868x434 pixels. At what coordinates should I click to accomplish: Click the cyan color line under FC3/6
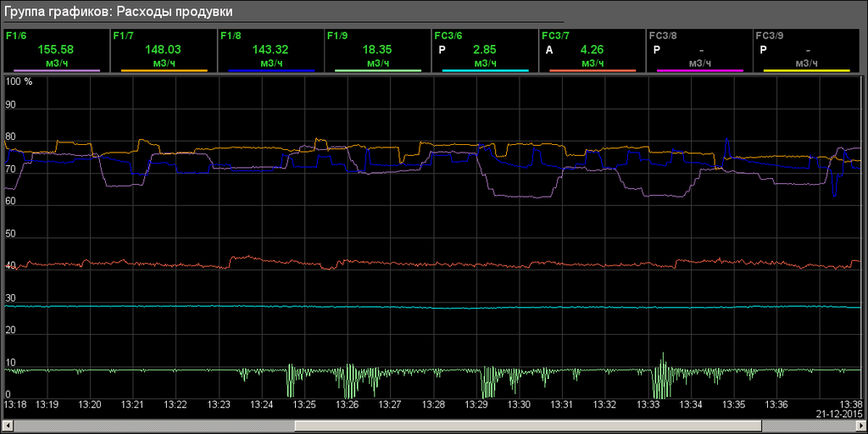pos(486,71)
